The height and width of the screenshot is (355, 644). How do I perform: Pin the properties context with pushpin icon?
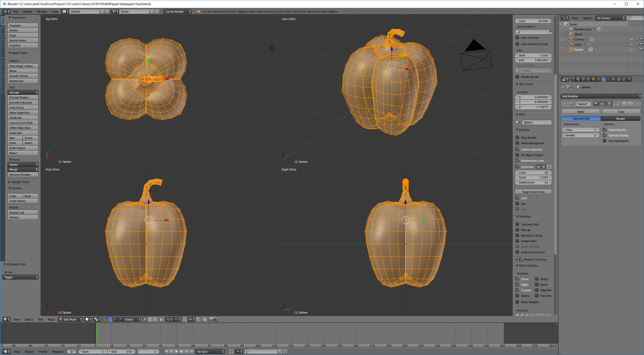[563, 87]
